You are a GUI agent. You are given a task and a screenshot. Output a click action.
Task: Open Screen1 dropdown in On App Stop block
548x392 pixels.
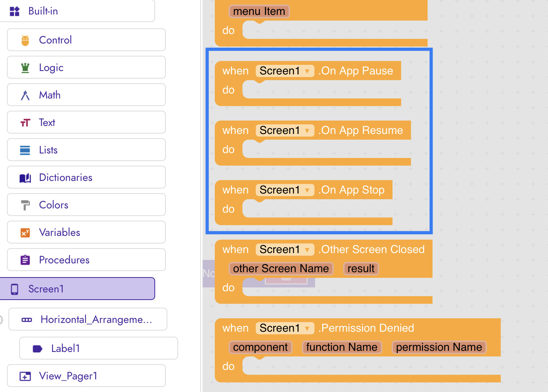pos(285,190)
